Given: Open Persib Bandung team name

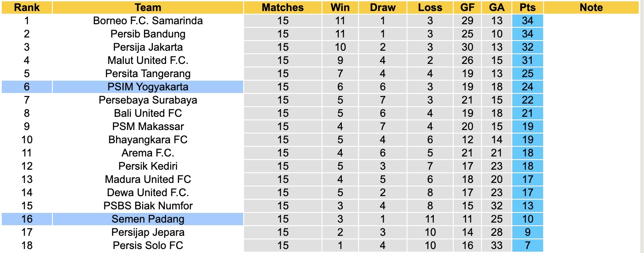Looking at the screenshot, I should click(x=148, y=34).
